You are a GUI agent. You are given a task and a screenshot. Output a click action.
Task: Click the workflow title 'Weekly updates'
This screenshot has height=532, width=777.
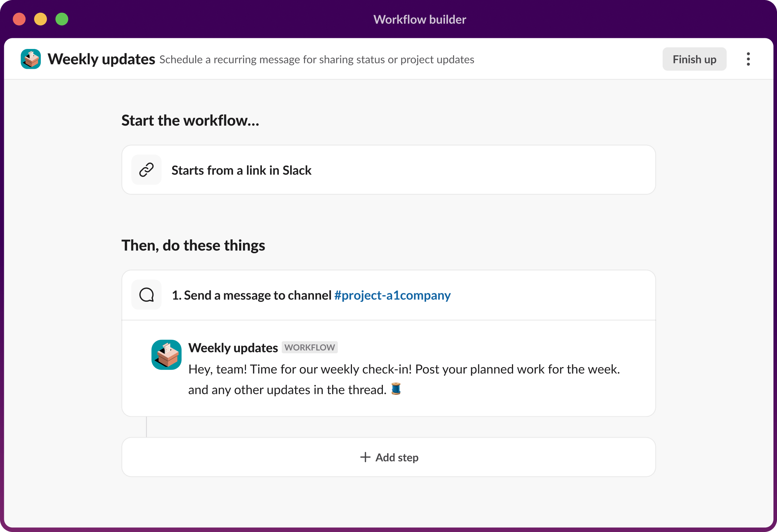pyautogui.click(x=101, y=59)
